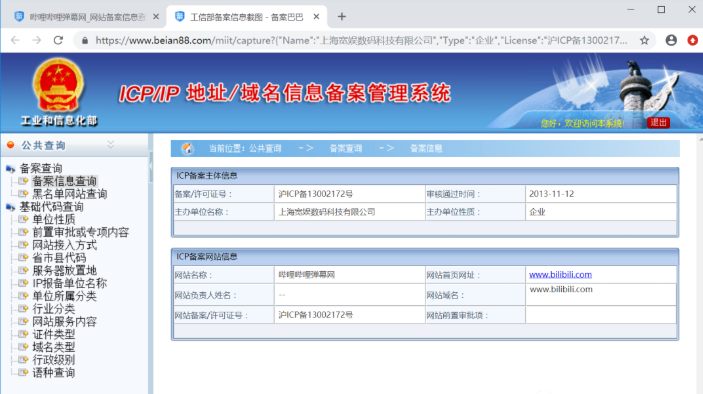Open 备案信息查询 in the sidebar

(x=64, y=181)
